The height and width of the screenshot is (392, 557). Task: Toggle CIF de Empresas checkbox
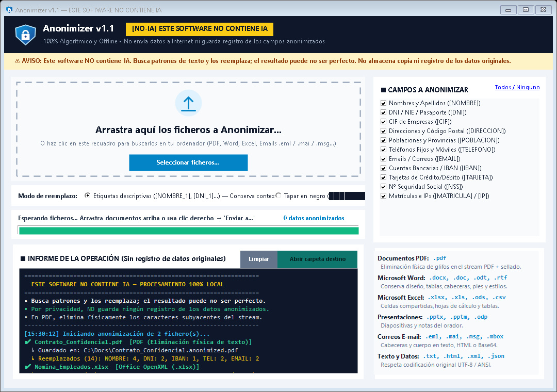point(383,122)
